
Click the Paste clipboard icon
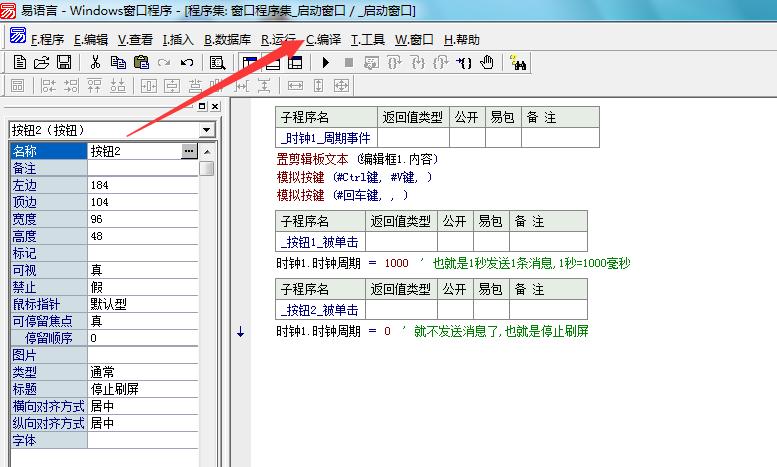141,63
